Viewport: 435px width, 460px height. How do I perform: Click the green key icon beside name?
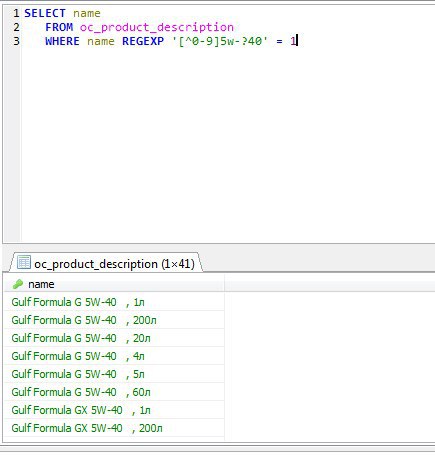click(18, 284)
